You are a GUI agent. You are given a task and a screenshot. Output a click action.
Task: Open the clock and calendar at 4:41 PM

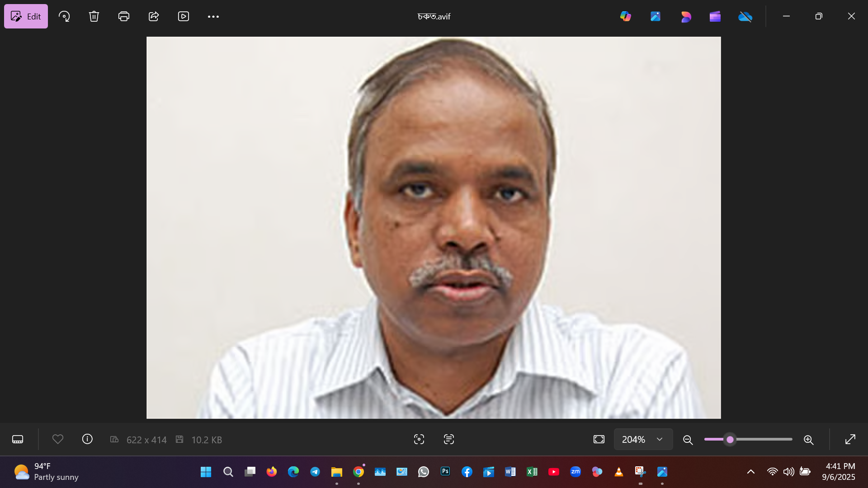(839, 472)
